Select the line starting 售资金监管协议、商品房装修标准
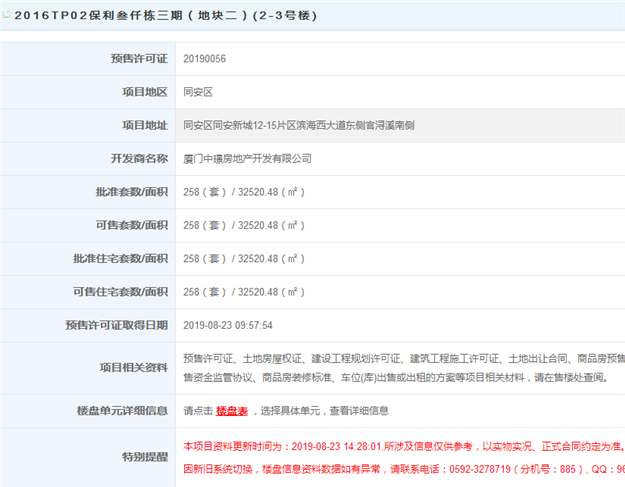This screenshot has height=487, width=625. [x=395, y=377]
